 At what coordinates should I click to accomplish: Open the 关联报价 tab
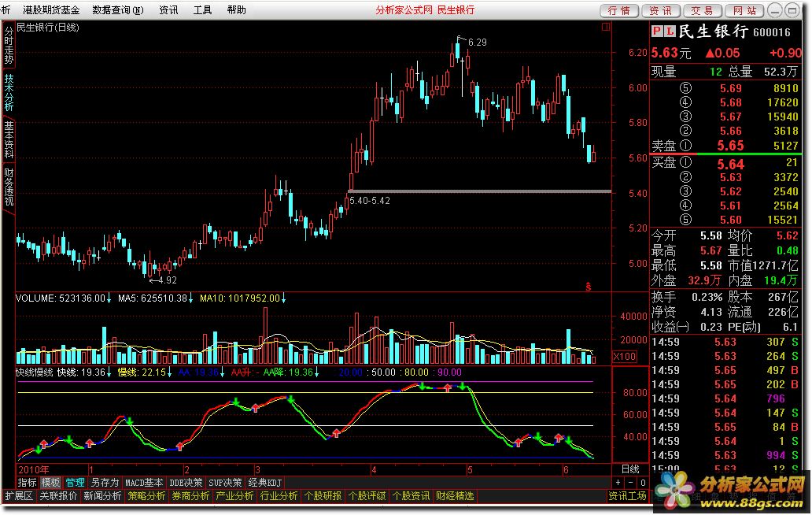tap(58, 496)
